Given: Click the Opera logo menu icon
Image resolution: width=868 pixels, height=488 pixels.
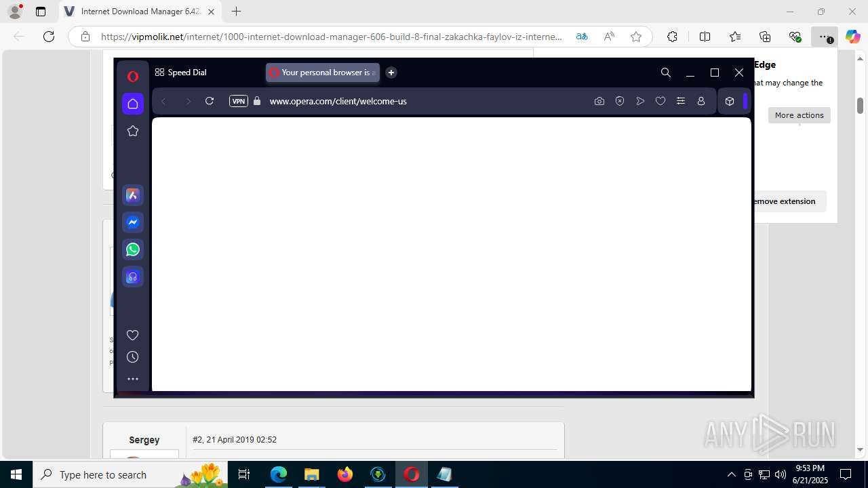Looking at the screenshot, I should pyautogui.click(x=133, y=77).
